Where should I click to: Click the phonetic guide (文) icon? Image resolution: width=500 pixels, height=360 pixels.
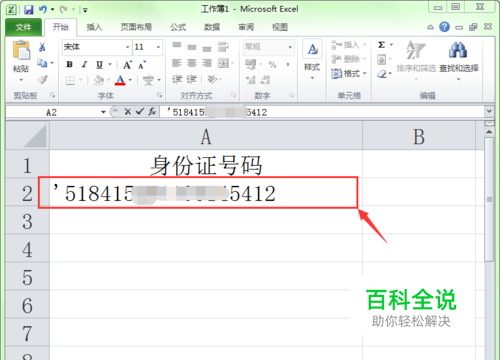pos(148,80)
